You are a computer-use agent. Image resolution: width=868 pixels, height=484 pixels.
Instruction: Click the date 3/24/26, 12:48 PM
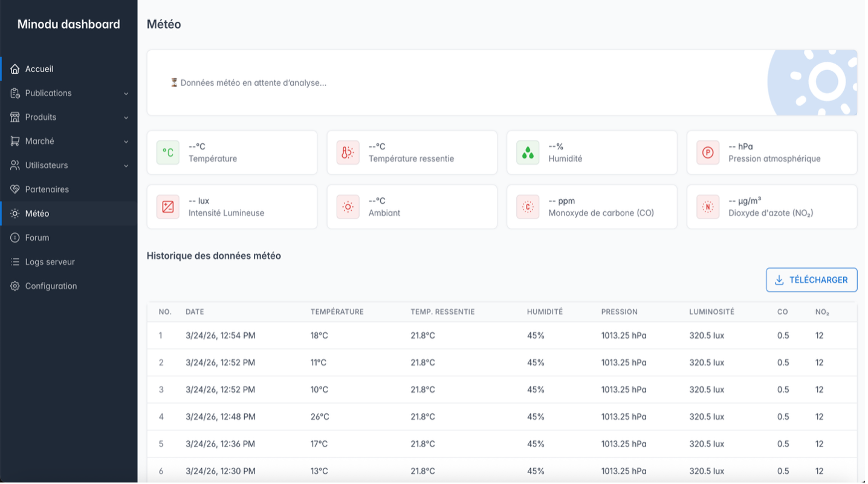click(221, 417)
